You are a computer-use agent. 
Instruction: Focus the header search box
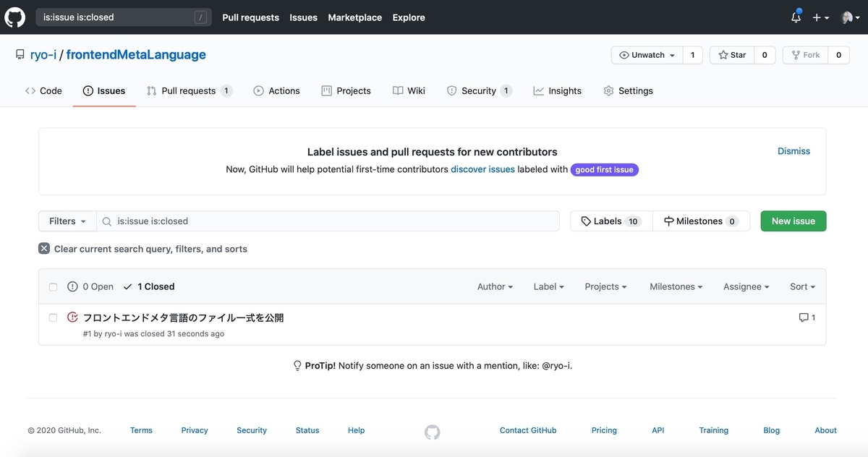click(x=124, y=17)
